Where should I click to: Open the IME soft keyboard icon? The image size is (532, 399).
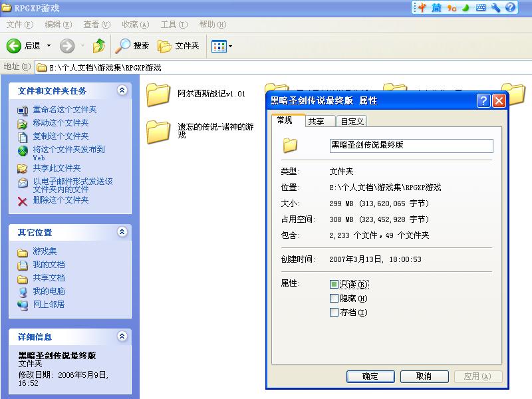481,7
